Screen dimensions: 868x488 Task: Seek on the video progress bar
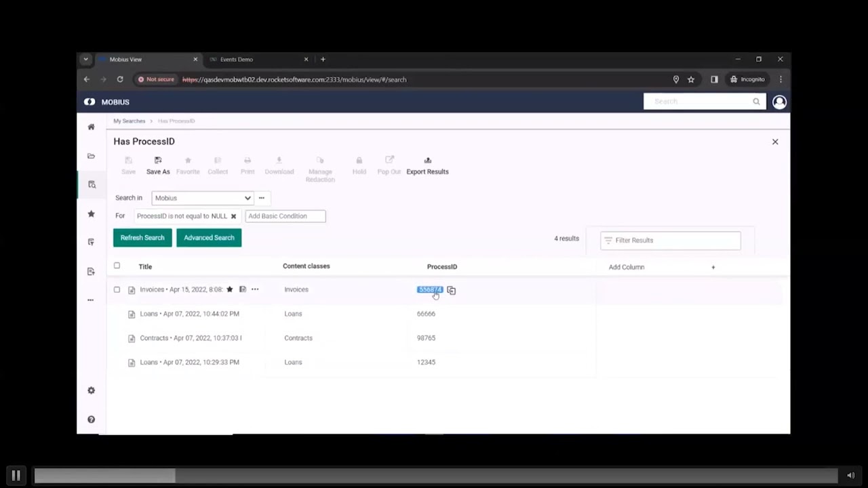436,476
